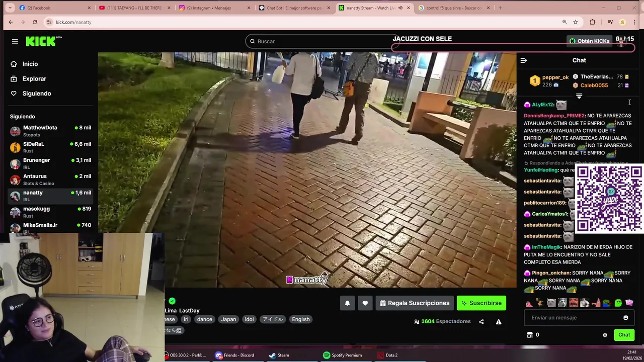644x362 pixels.
Task: Reload the page
Action: (x=35, y=22)
